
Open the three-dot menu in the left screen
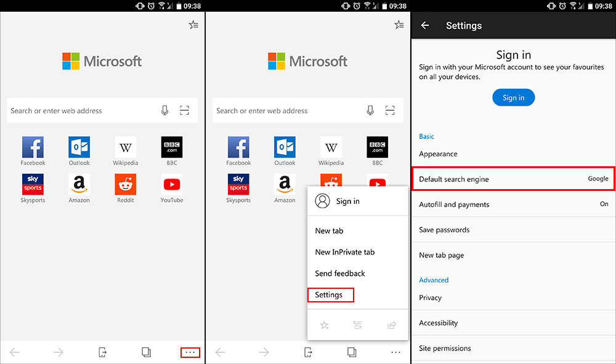tap(190, 352)
